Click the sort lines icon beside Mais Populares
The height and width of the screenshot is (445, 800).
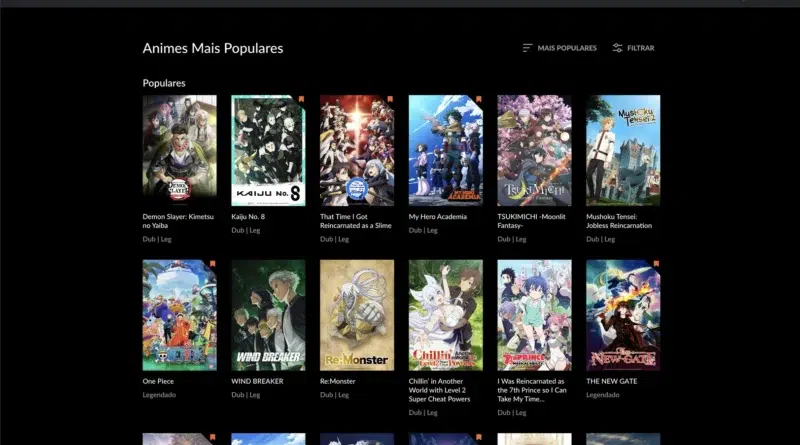(x=528, y=48)
